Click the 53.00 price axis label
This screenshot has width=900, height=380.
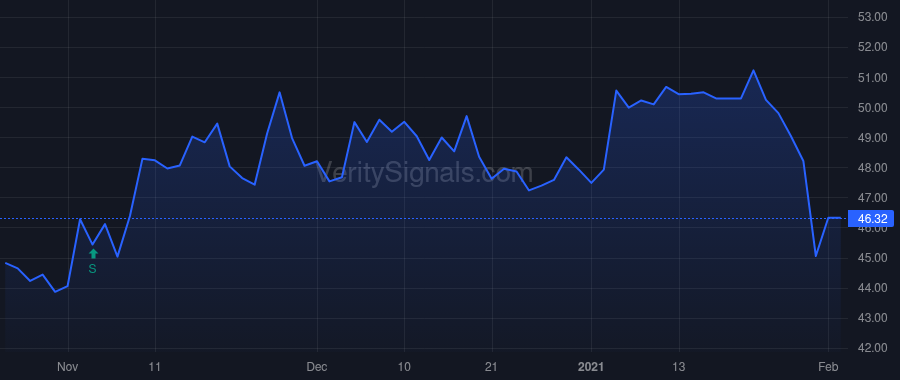872,17
